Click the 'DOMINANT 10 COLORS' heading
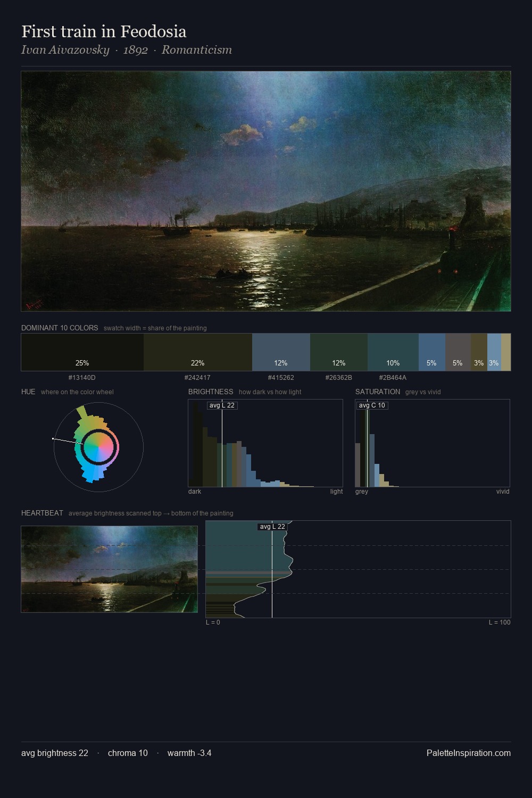Image resolution: width=532 pixels, height=798 pixels. (x=60, y=328)
